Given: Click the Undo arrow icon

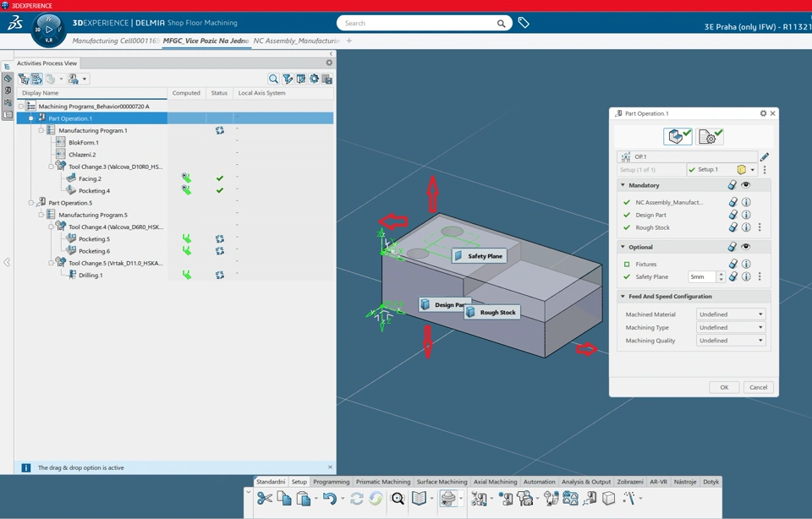Looking at the screenshot, I should click(329, 499).
